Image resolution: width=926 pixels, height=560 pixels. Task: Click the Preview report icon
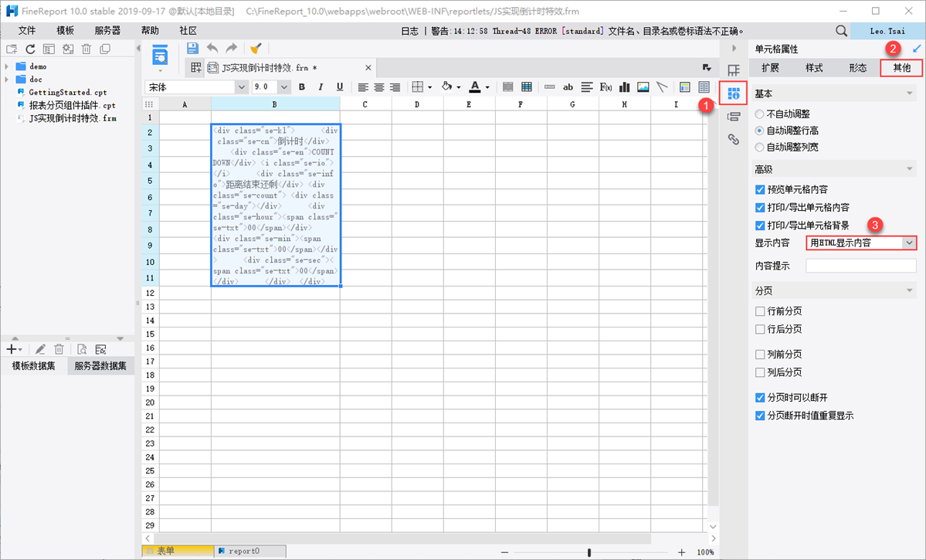(160, 56)
